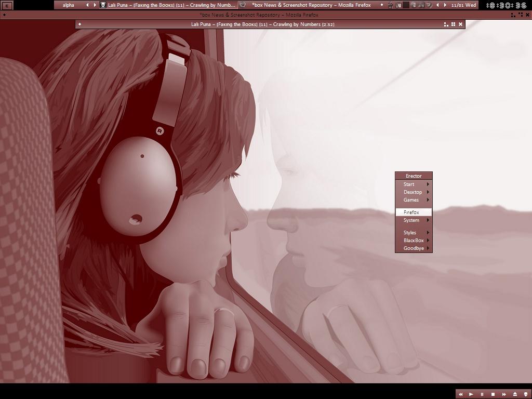This screenshot has height=399, width=532.
Task: Activate the Mozilla Firefox task in the toolbar
Action: pyautogui.click(x=308, y=5)
